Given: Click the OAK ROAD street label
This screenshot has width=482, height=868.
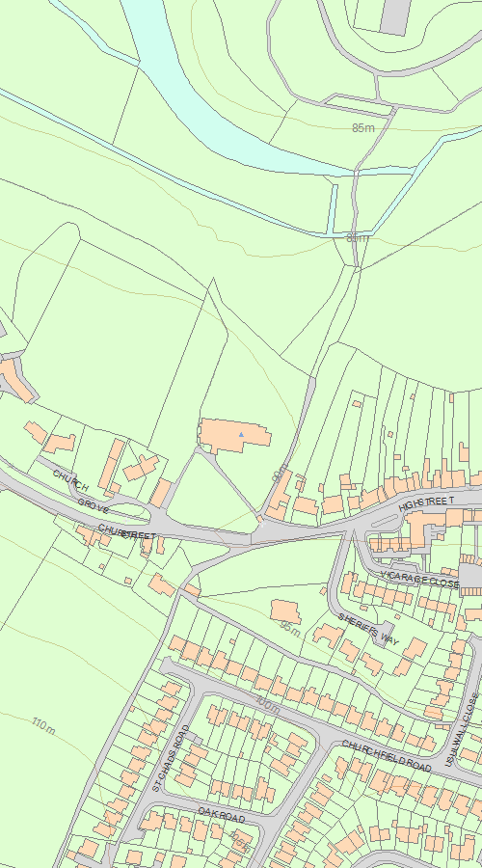Looking at the screenshot, I should [x=222, y=815].
